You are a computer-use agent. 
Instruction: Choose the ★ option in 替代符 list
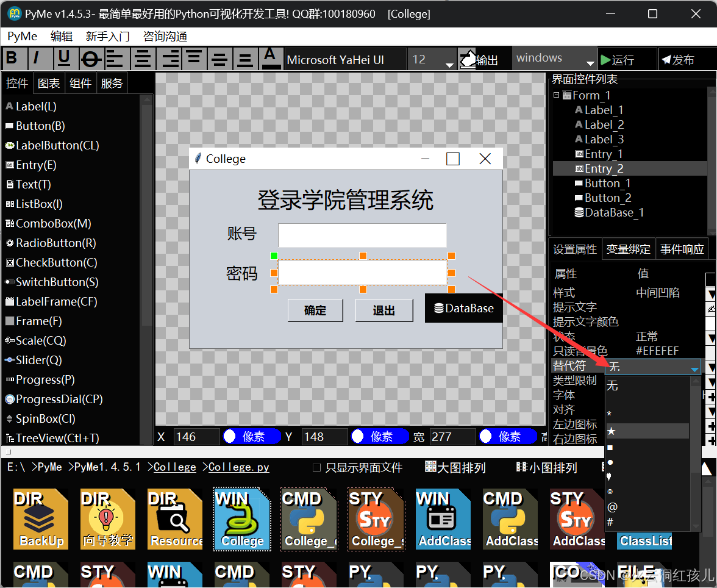click(x=647, y=431)
